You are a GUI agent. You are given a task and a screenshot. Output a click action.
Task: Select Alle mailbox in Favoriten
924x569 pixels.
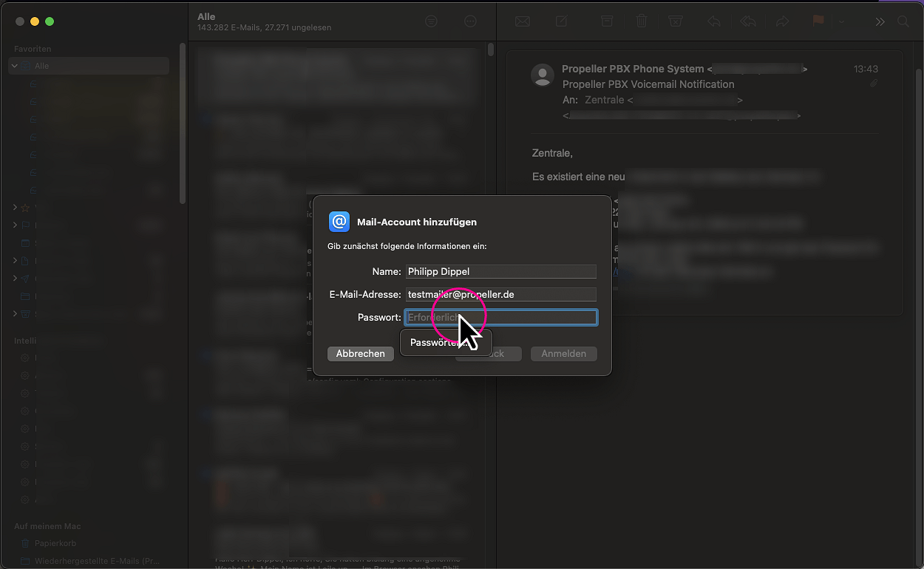coord(41,66)
